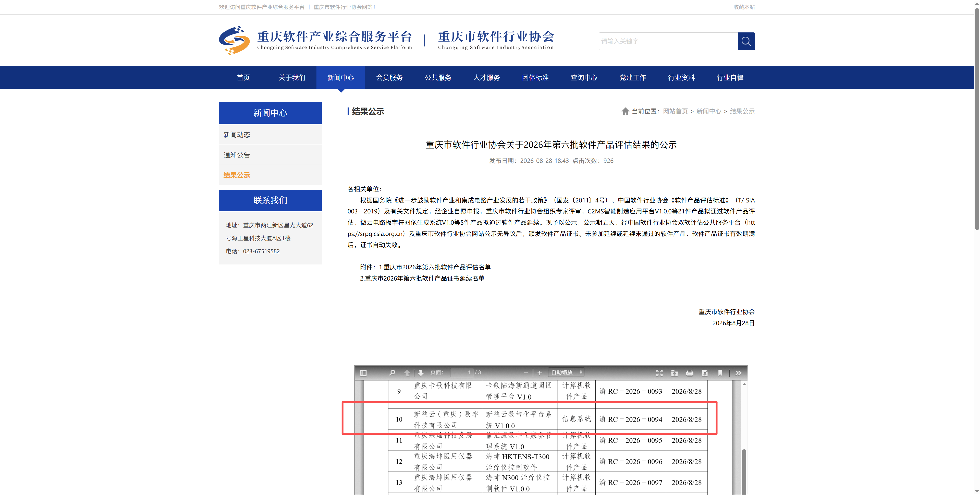Image resolution: width=980 pixels, height=495 pixels.
Task: Print the PDF document
Action: point(690,373)
